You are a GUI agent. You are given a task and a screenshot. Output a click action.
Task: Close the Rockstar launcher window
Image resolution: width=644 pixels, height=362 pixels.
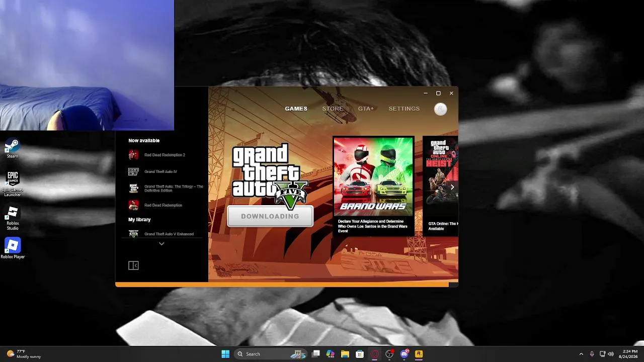click(x=451, y=93)
